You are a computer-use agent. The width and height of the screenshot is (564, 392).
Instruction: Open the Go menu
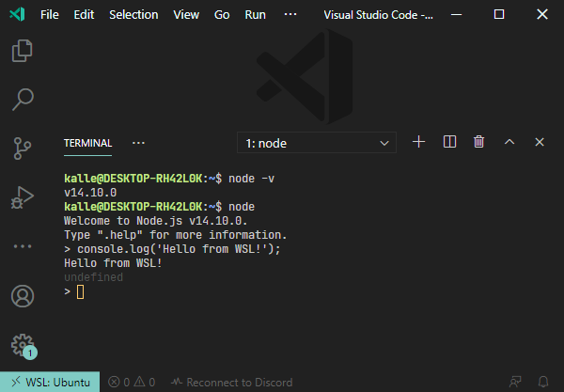[x=222, y=15]
